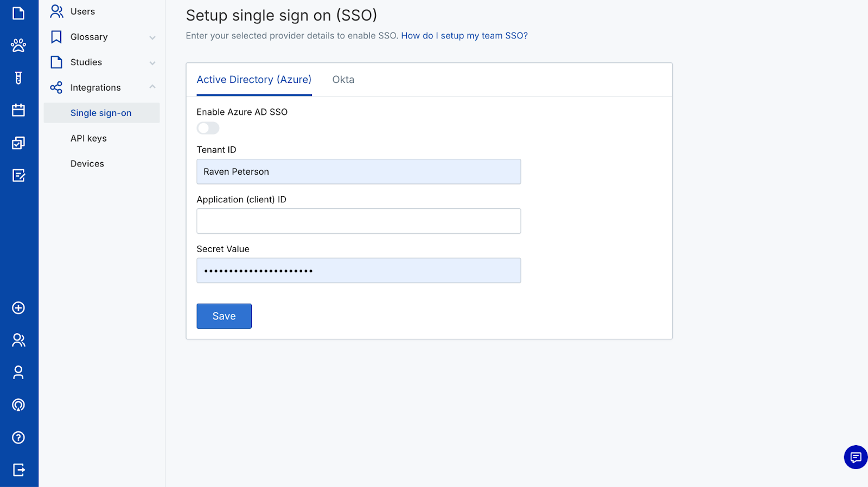Image resolution: width=868 pixels, height=487 pixels.
Task: Enable the Azure AD SSO toggle
Action: click(x=208, y=128)
